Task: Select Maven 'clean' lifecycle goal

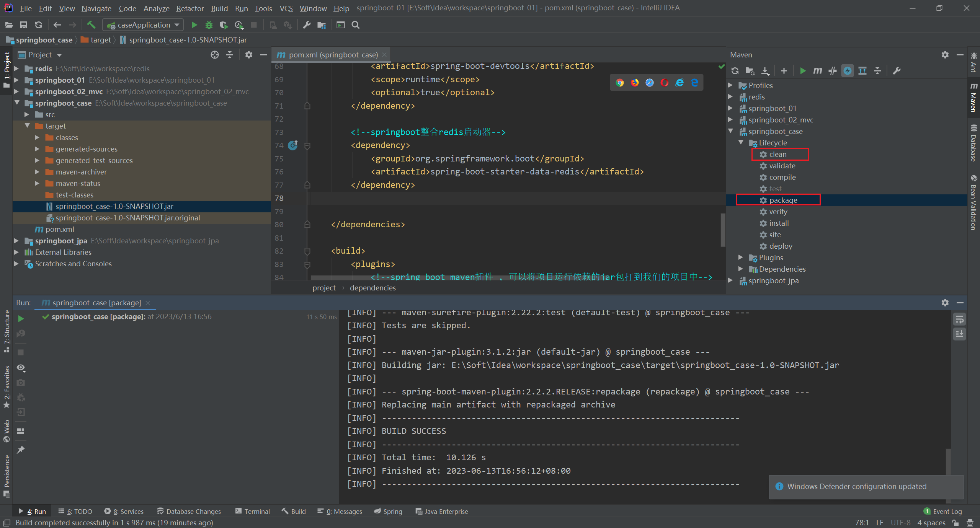Action: pos(777,154)
